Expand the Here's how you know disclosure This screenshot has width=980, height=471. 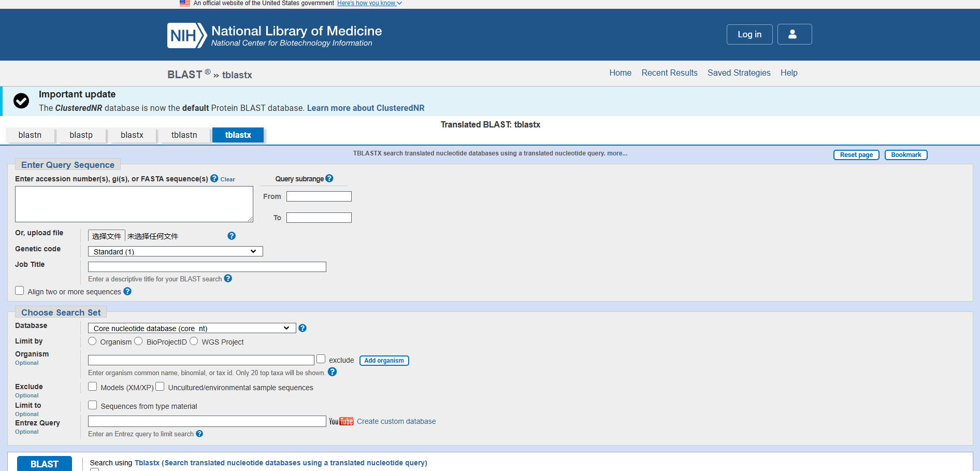point(369,3)
